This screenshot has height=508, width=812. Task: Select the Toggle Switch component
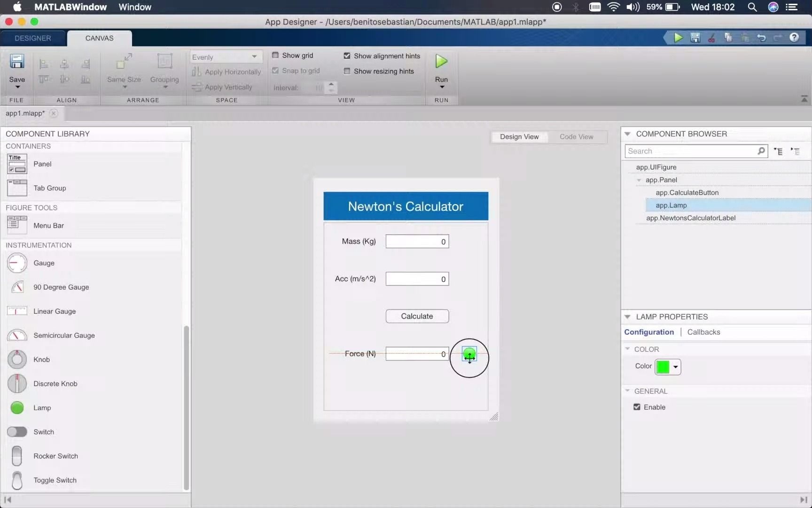tap(55, 480)
